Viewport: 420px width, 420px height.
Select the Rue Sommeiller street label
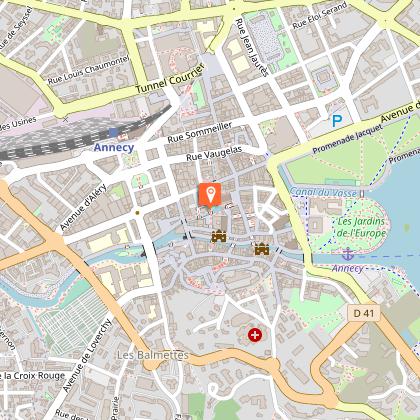tap(199, 133)
